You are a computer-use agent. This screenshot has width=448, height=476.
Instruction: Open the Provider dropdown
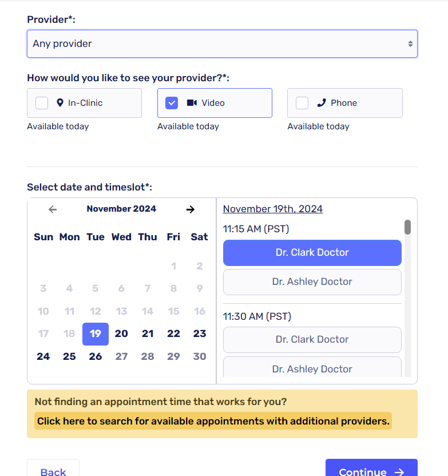click(x=222, y=43)
